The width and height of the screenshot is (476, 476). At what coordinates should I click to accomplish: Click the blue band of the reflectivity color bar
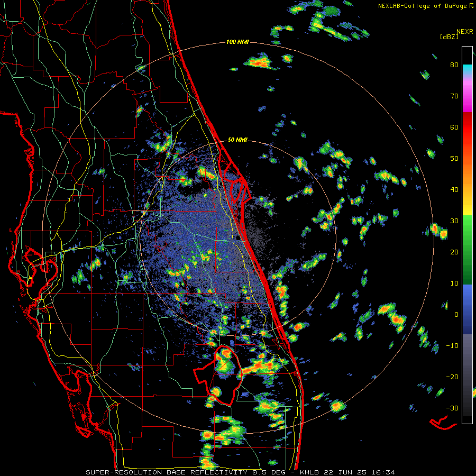[467, 309]
